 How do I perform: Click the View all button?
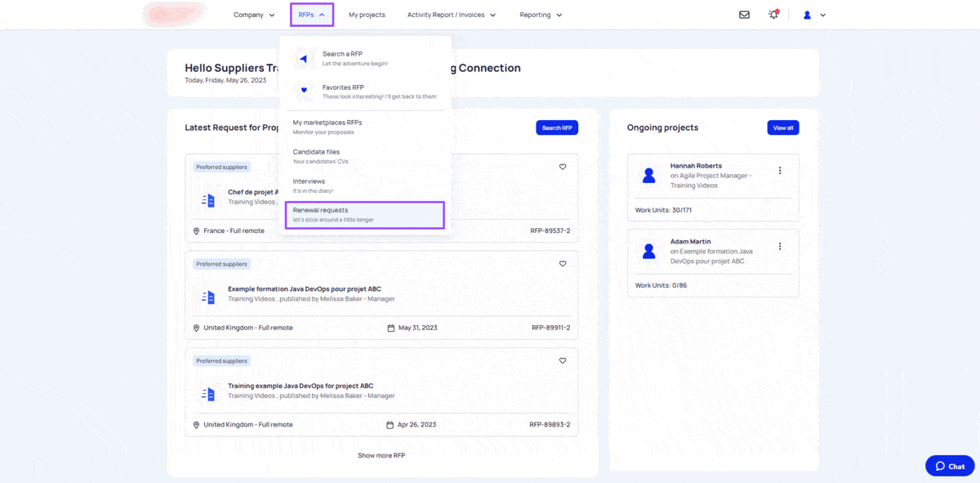click(x=783, y=127)
